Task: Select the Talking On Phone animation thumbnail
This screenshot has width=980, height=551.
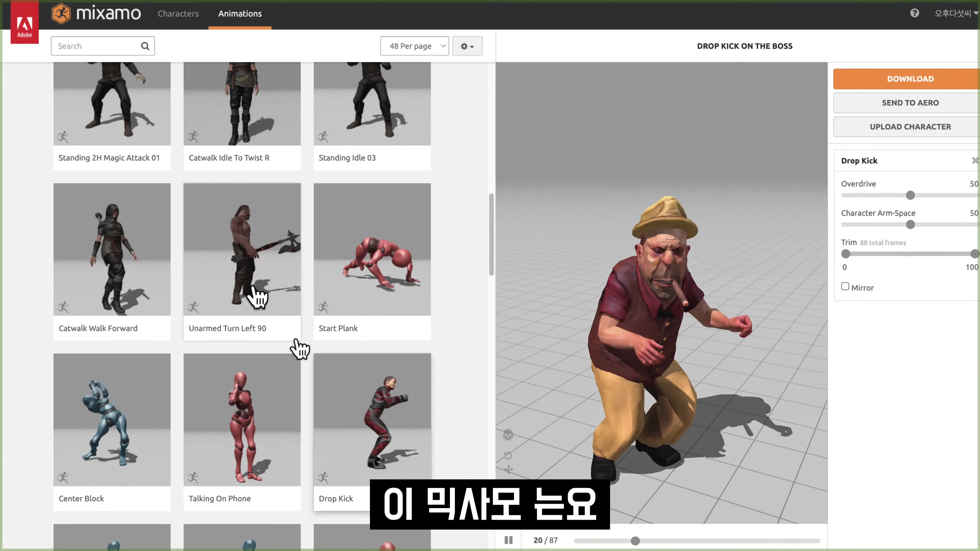Action: 242,419
